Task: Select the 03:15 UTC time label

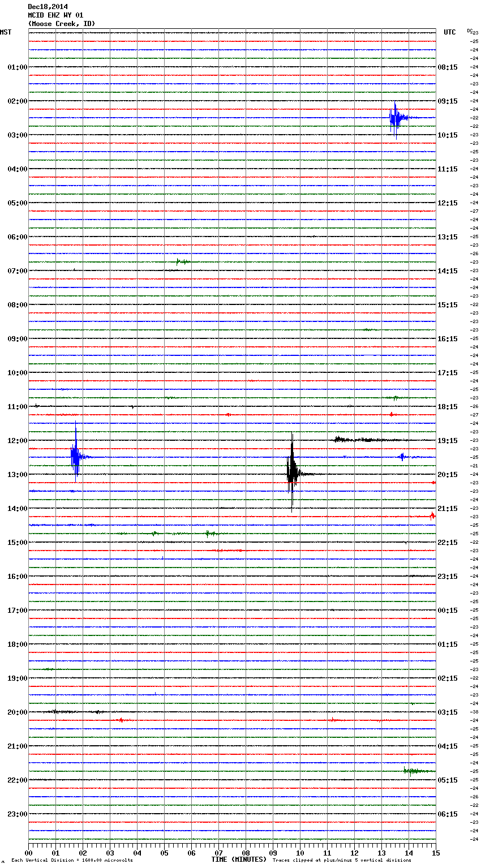Action: click(x=448, y=712)
